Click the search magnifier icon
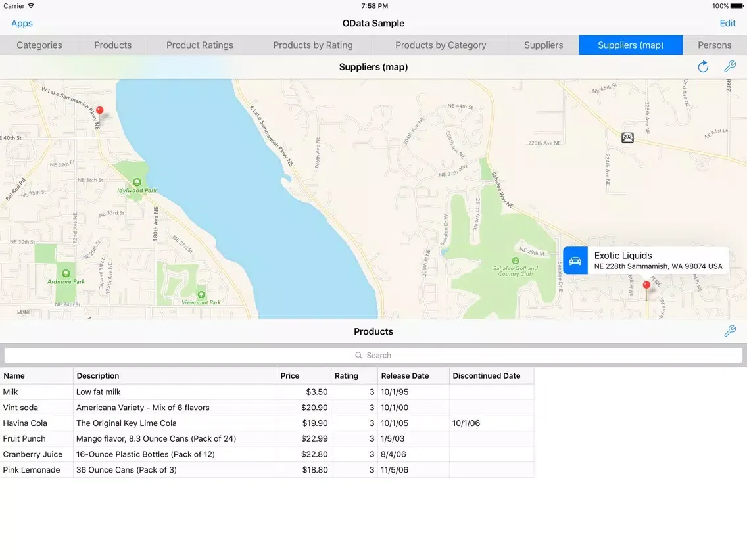This screenshot has width=747, height=560. (359, 355)
